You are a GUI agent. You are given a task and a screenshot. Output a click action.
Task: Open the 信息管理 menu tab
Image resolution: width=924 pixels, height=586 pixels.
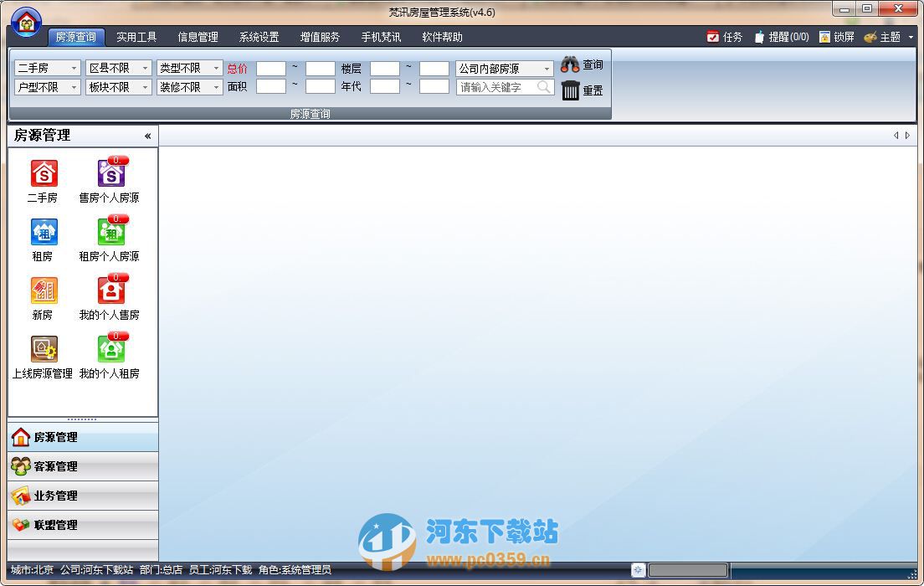[x=198, y=37]
